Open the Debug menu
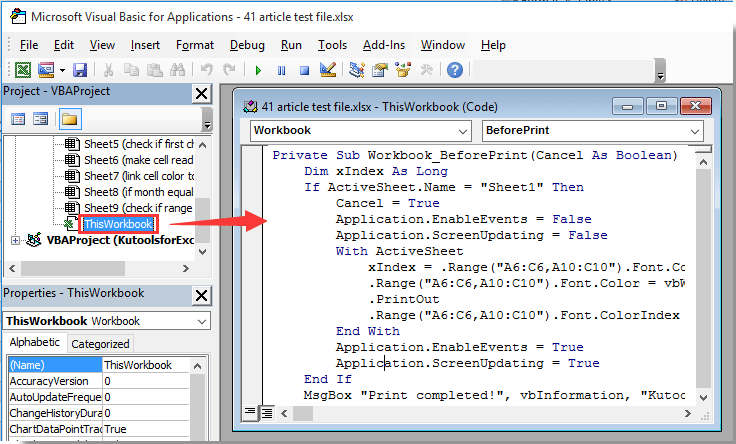Viewport: 736px width, 444px height. 247,45
